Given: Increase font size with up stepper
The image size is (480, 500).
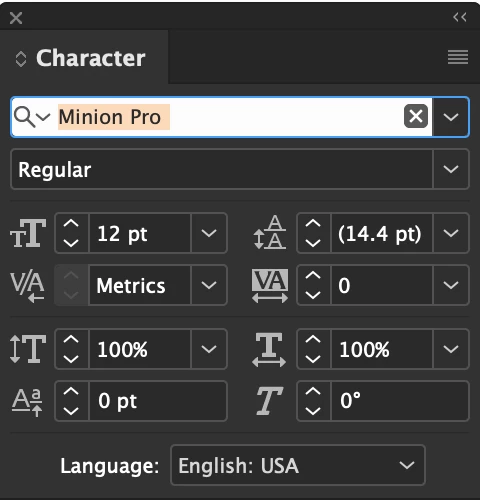Looking at the screenshot, I should [71, 223].
